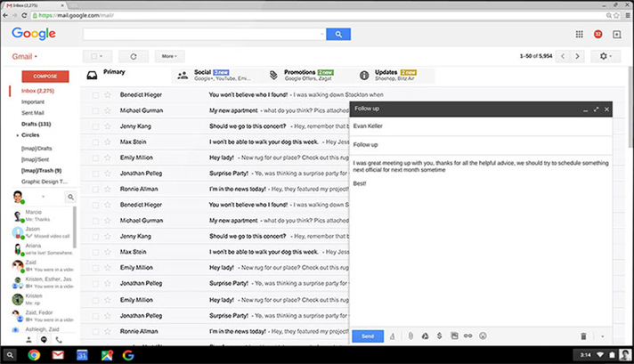Open the phone calls icon
The width and height of the screenshot is (634, 364).
click(x=59, y=340)
